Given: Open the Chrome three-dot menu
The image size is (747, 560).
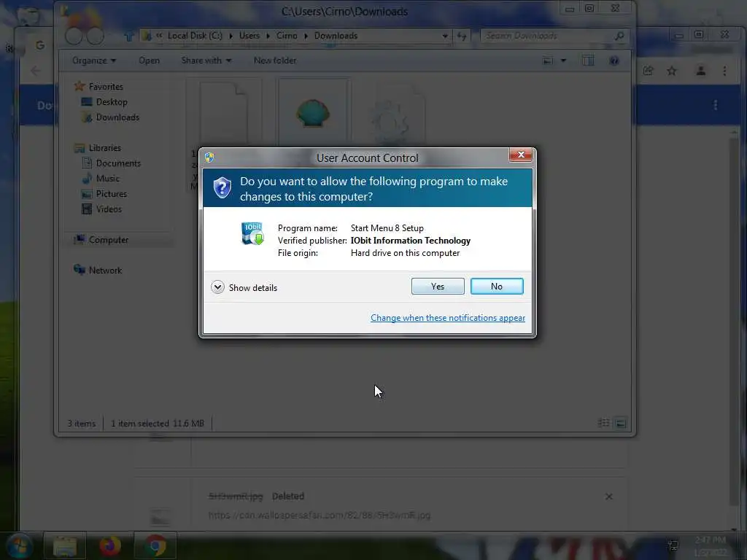Looking at the screenshot, I should pyautogui.click(x=724, y=71).
